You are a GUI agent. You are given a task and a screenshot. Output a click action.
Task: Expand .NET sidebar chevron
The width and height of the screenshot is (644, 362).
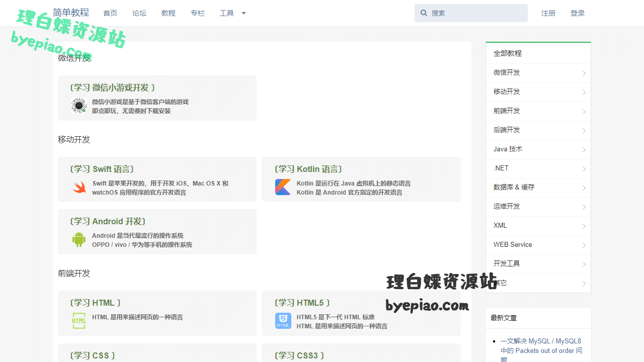[x=584, y=169]
